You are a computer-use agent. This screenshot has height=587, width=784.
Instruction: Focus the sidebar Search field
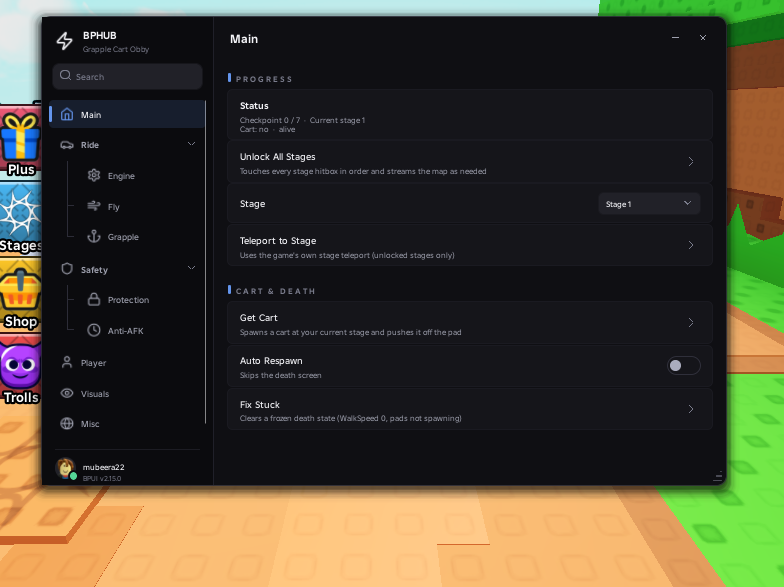[x=128, y=76]
